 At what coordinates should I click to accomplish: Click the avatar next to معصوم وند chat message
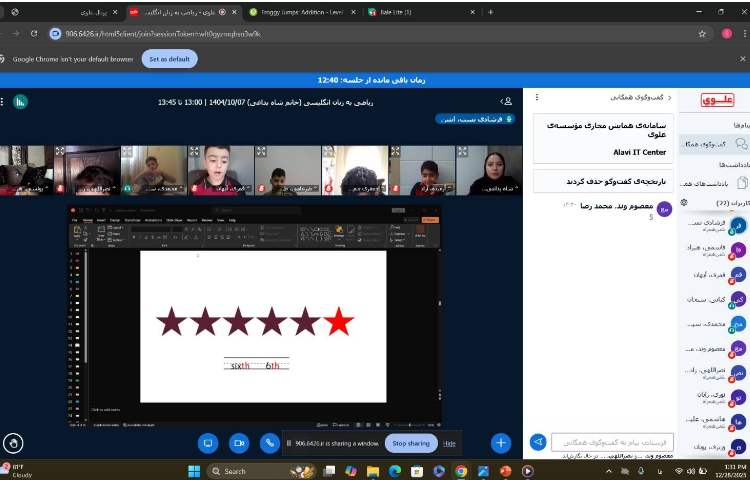coord(664,209)
